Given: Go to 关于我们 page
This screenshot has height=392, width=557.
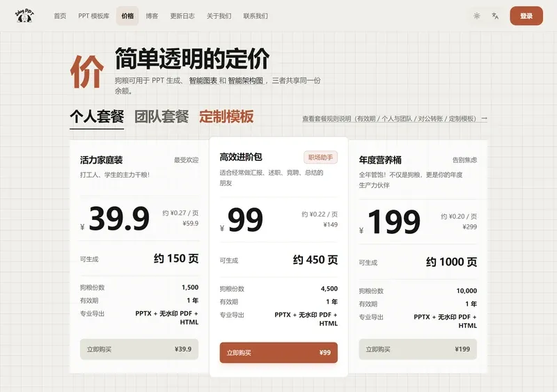Looking at the screenshot, I should pos(219,16).
